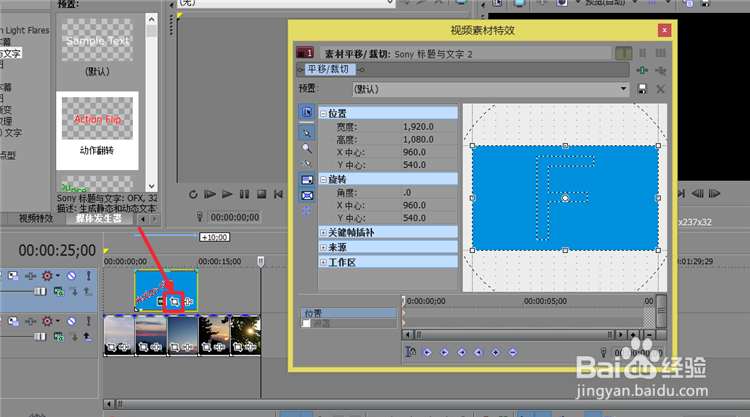Expand the 来源 group
Screen dimensions: 750x417
click(323, 247)
